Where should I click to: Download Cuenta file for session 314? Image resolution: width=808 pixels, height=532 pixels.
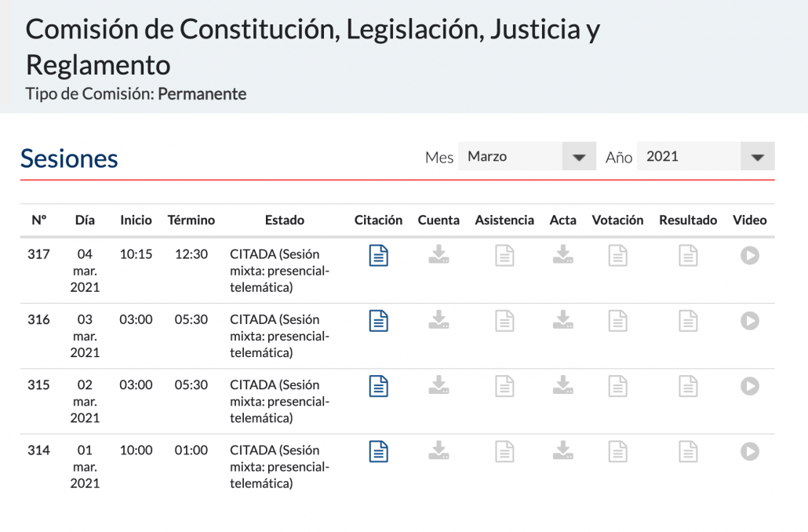pos(439,450)
